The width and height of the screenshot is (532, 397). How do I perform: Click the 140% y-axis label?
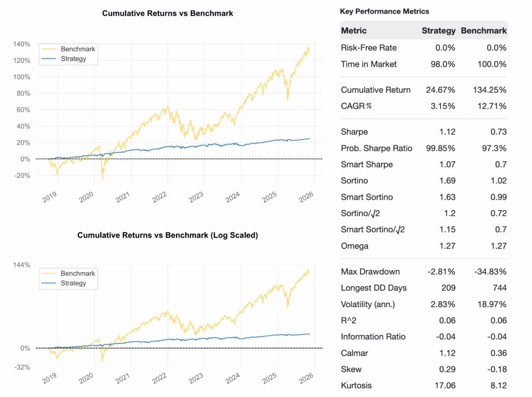click(x=22, y=44)
